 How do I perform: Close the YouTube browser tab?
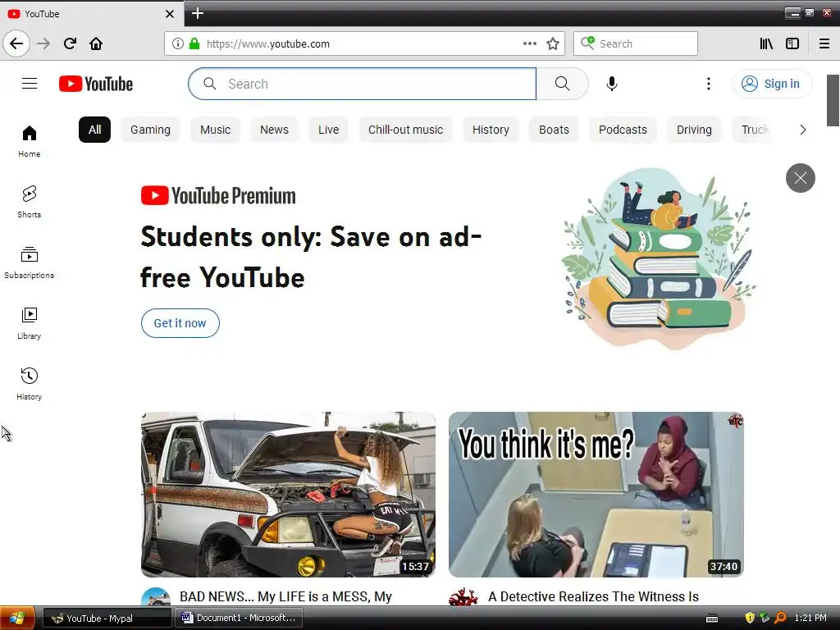click(x=170, y=14)
